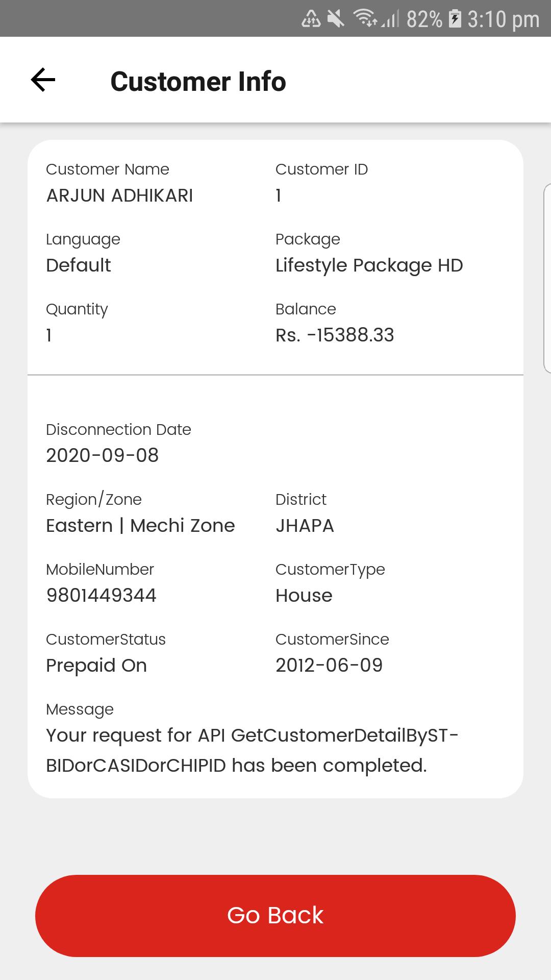
Task: Tap mobile number 9801449344
Action: (x=101, y=595)
